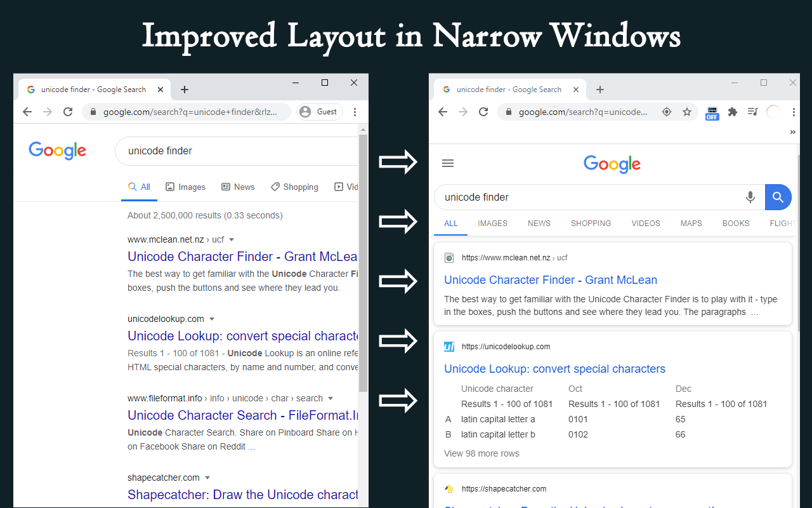Click extension icon with OFF badge

point(712,113)
